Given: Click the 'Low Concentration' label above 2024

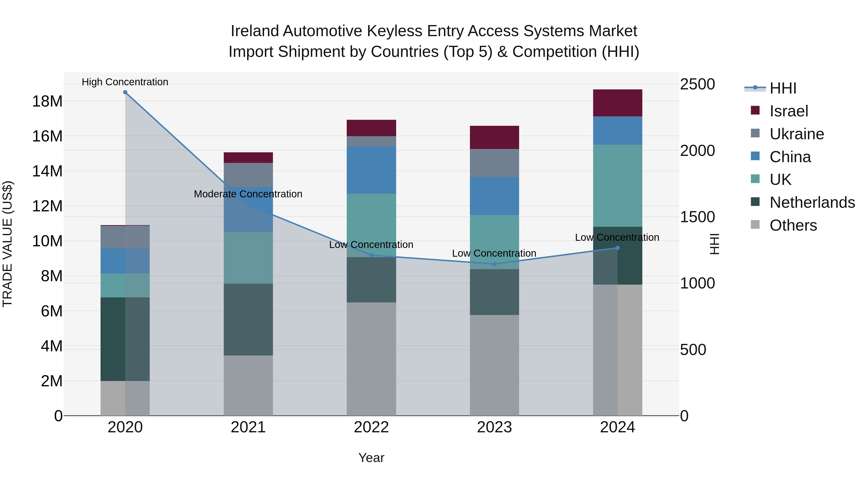Looking at the screenshot, I should (617, 237).
